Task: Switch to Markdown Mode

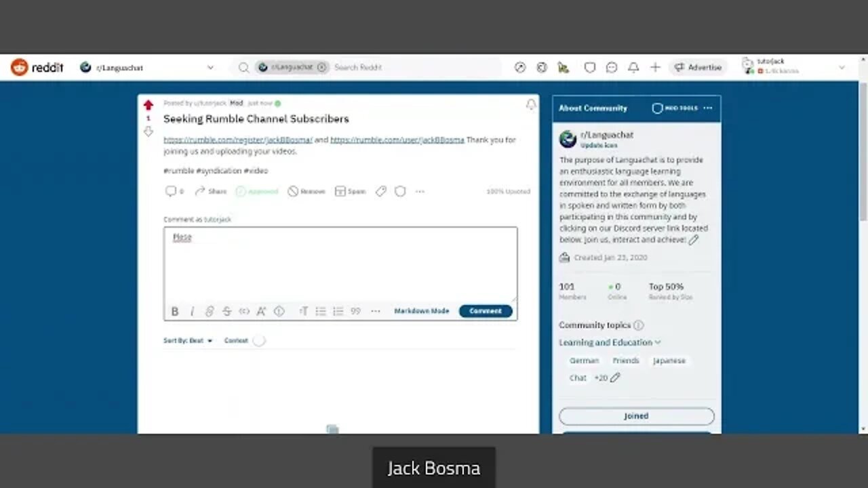Action: point(422,311)
